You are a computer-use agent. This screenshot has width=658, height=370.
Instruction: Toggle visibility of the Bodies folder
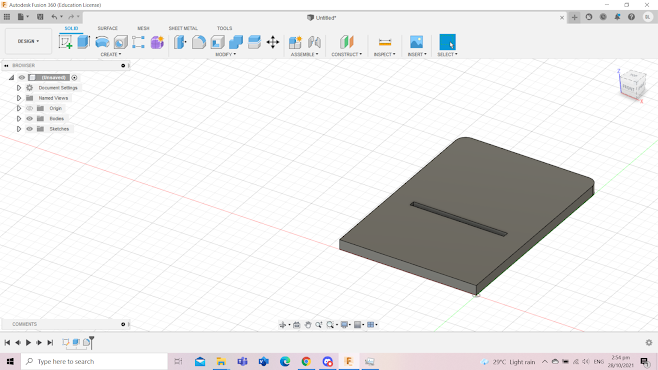[x=29, y=118]
